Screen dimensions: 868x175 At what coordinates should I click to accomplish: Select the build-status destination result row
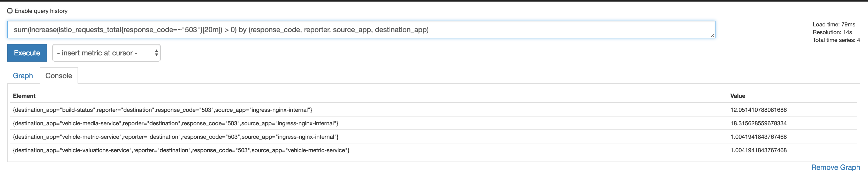point(162,110)
